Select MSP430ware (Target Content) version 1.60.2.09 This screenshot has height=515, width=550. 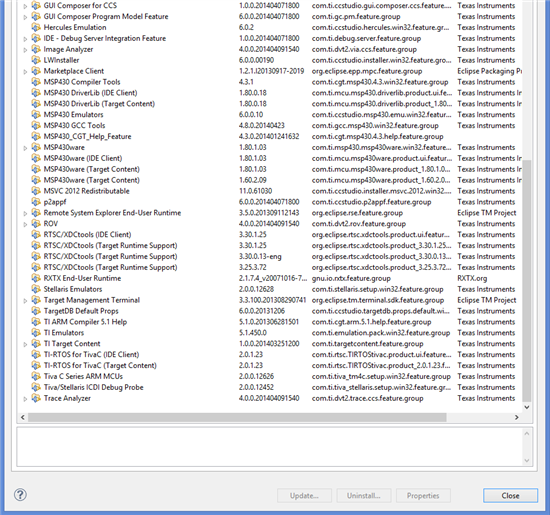pyautogui.click(x=269, y=180)
